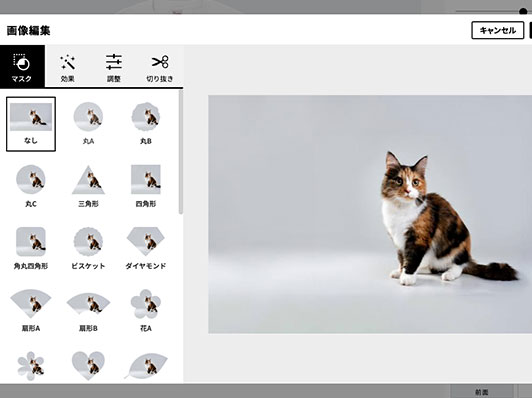The width and height of the screenshot is (532, 398).
Task: Choose the ダイヤモンド diamond mask
Action: point(146,248)
